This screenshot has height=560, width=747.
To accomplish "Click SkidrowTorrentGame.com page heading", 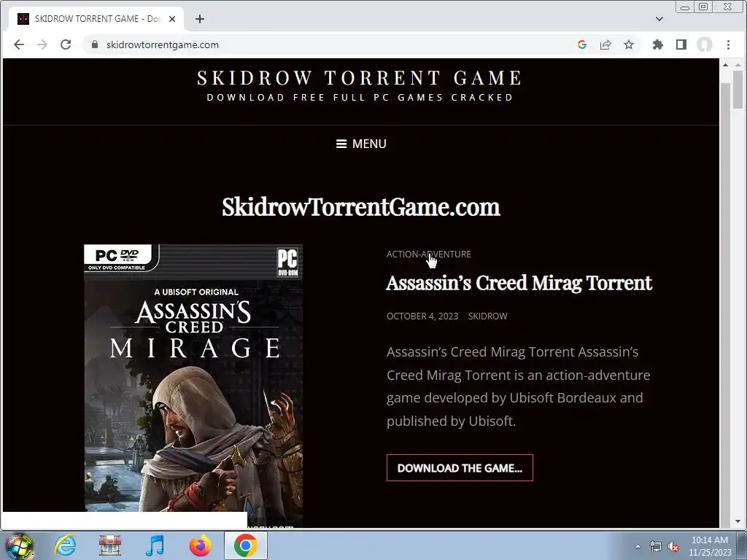I will (x=361, y=207).
